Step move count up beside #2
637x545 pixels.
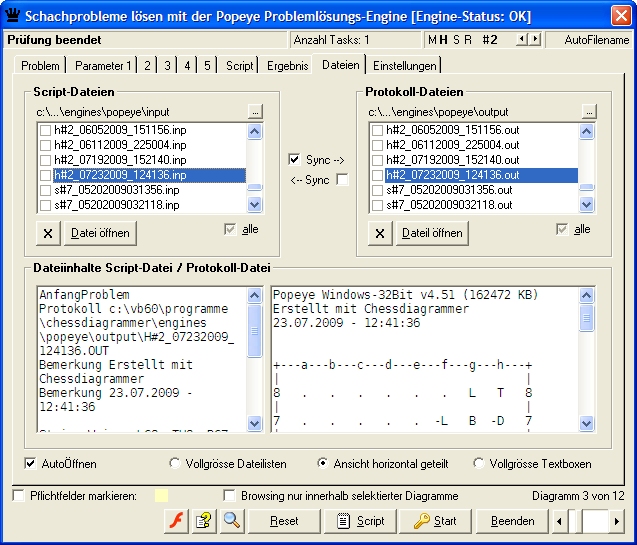click(x=535, y=39)
